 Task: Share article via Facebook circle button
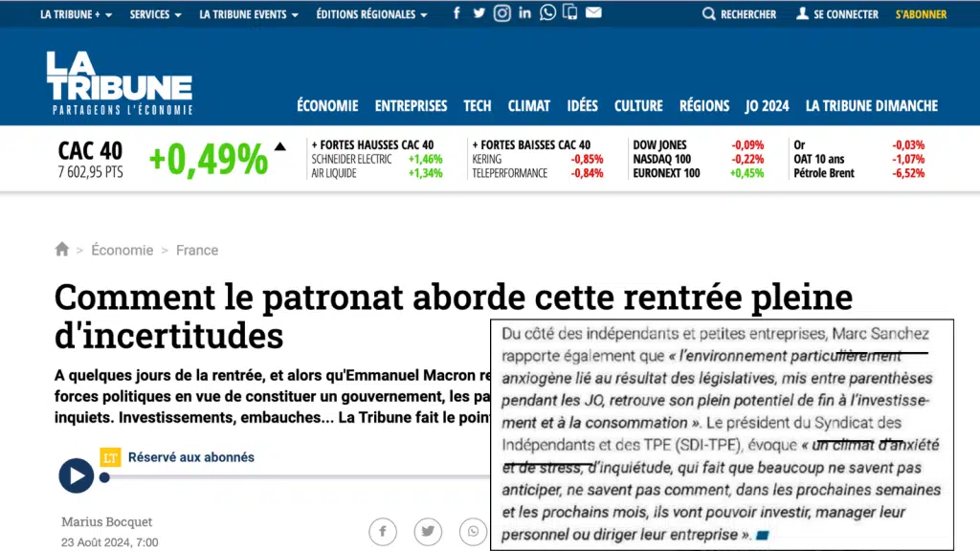[383, 531]
